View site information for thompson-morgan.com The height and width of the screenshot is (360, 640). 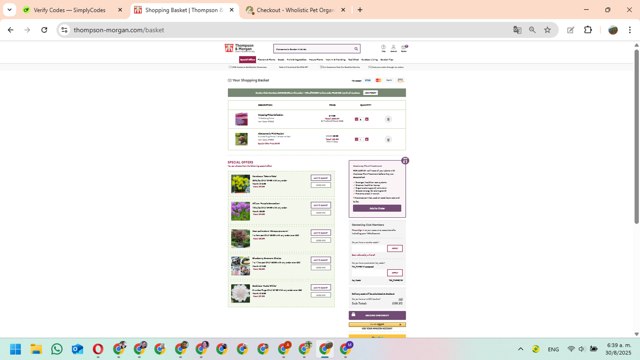pyautogui.click(x=64, y=30)
